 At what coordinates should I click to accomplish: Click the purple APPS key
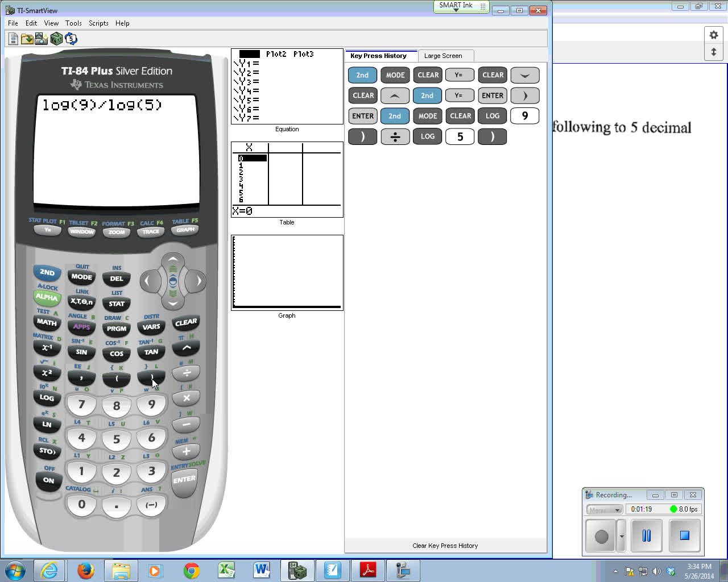[82, 327]
